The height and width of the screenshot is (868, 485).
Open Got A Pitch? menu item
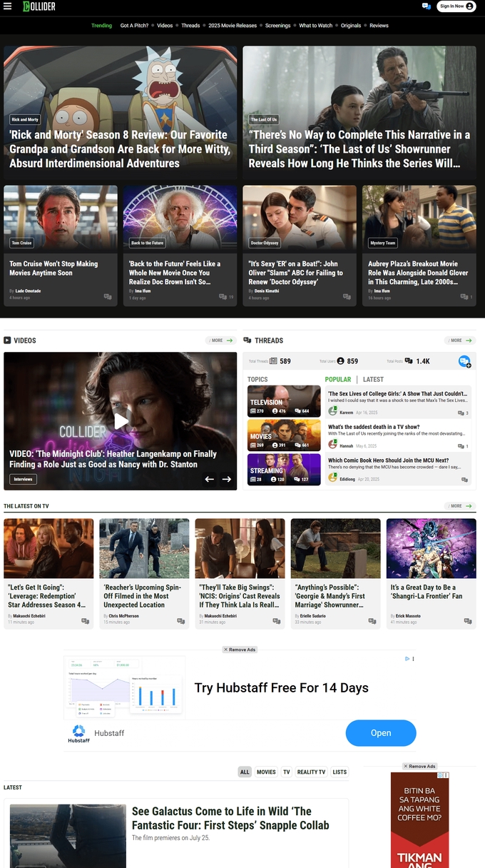click(134, 26)
